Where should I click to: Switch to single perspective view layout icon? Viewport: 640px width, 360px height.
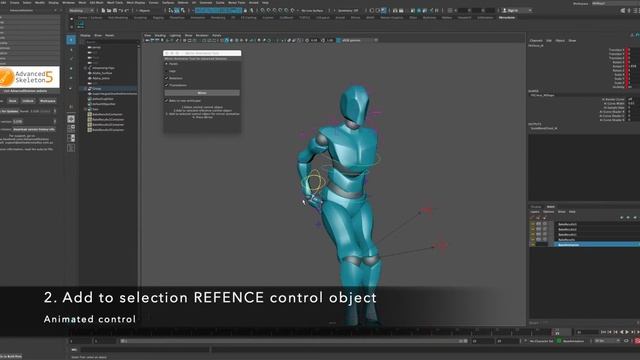(x=71, y=119)
